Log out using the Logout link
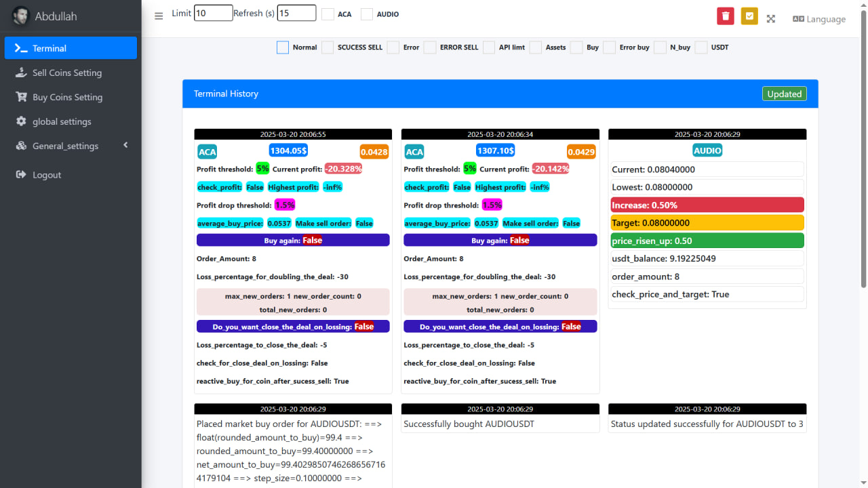The image size is (868, 488). [x=46, y=175]
